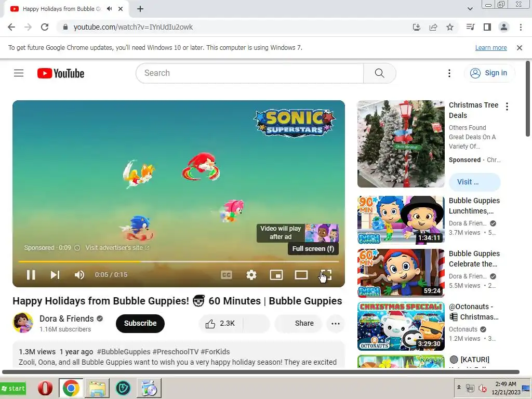Click the video progress bar
Viewport: 532px width, 399px height.
pyautogui.click(x=179, y=262)
